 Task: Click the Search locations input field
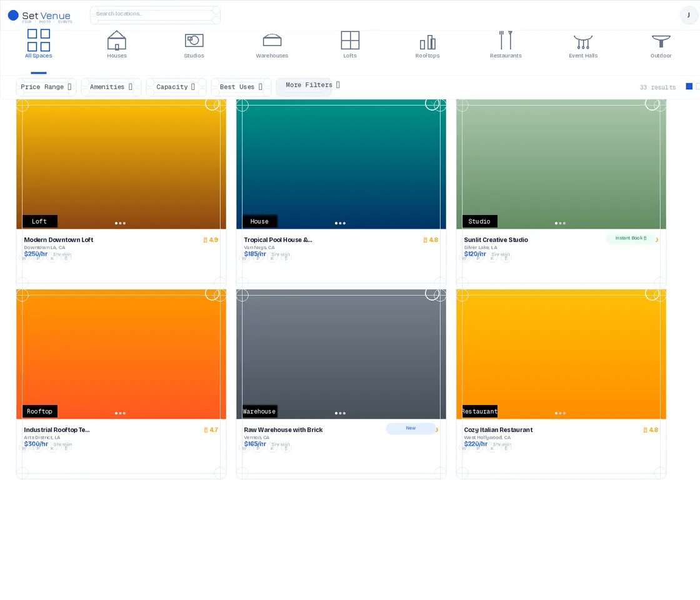tap(155, 14)
